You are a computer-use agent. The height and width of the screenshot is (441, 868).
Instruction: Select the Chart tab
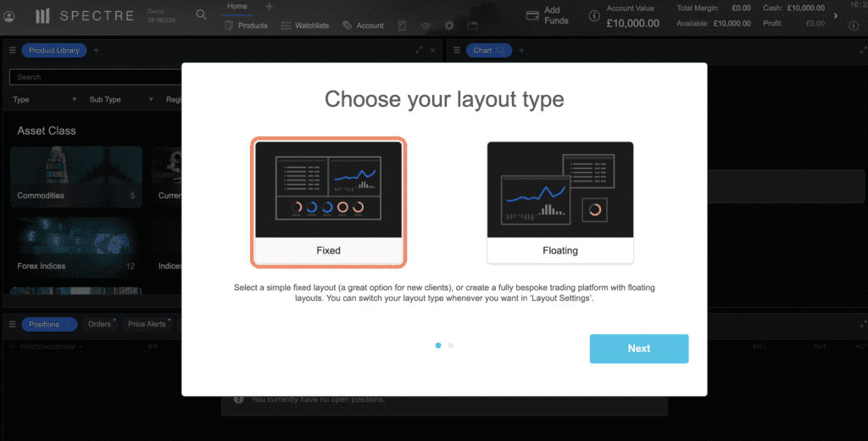pos(489,50)
